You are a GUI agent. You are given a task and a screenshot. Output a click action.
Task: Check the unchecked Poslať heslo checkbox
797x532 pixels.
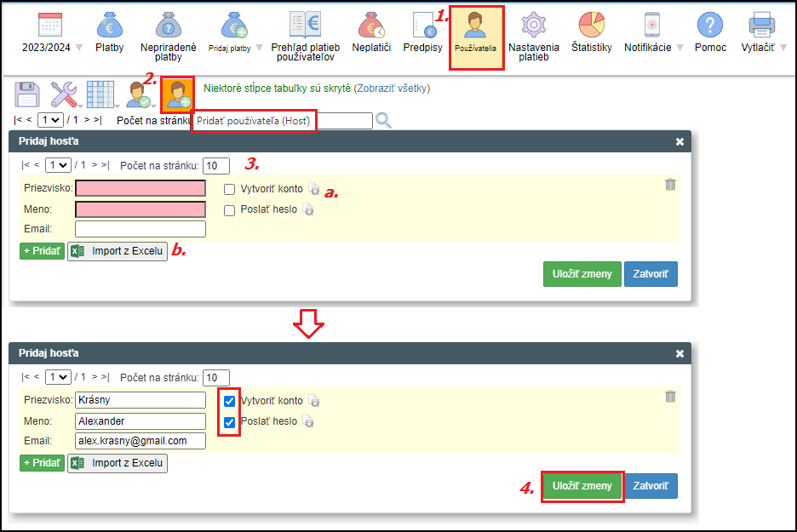pyautogui.click(x=229, y=210)
